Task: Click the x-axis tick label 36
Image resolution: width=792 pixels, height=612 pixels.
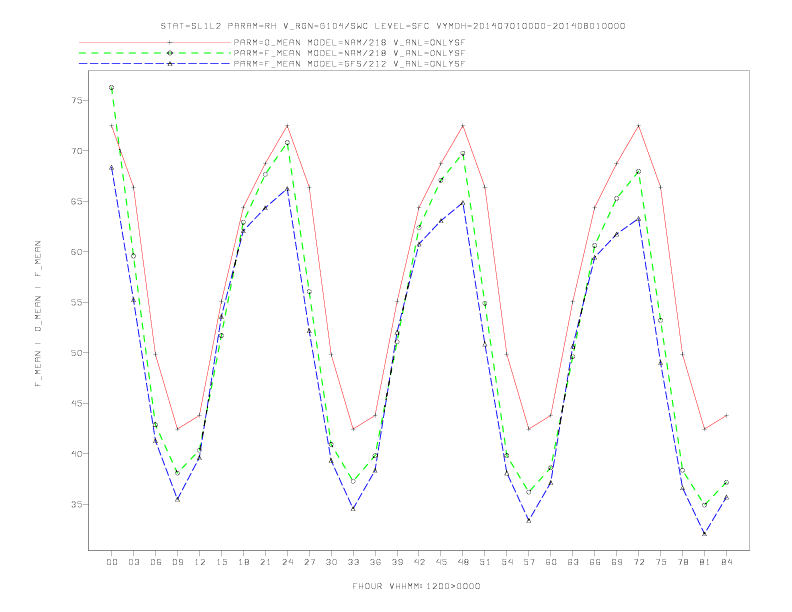Action: pos(375,562)
